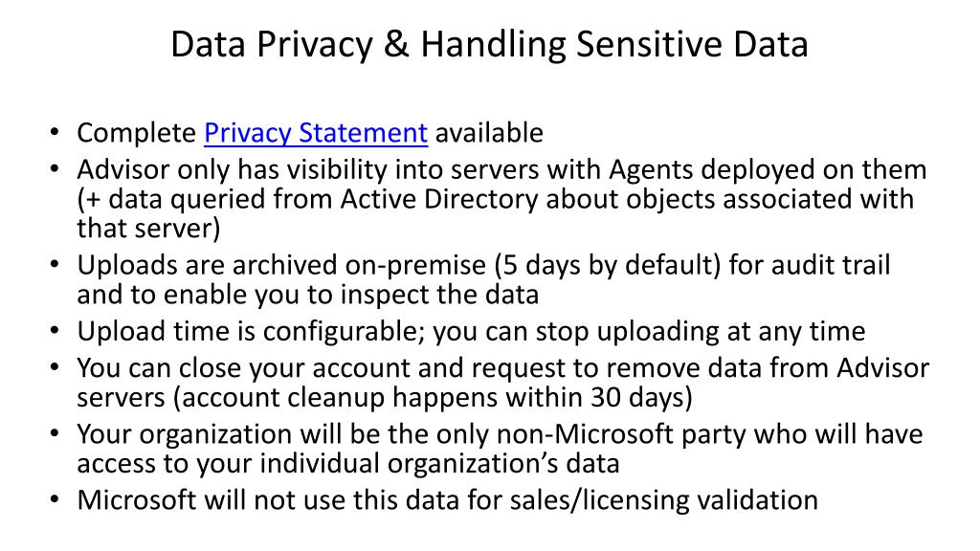Select the Upload time is configurable bullet
The width and height of the screenshot is (980, 551).
pos(471,332)
